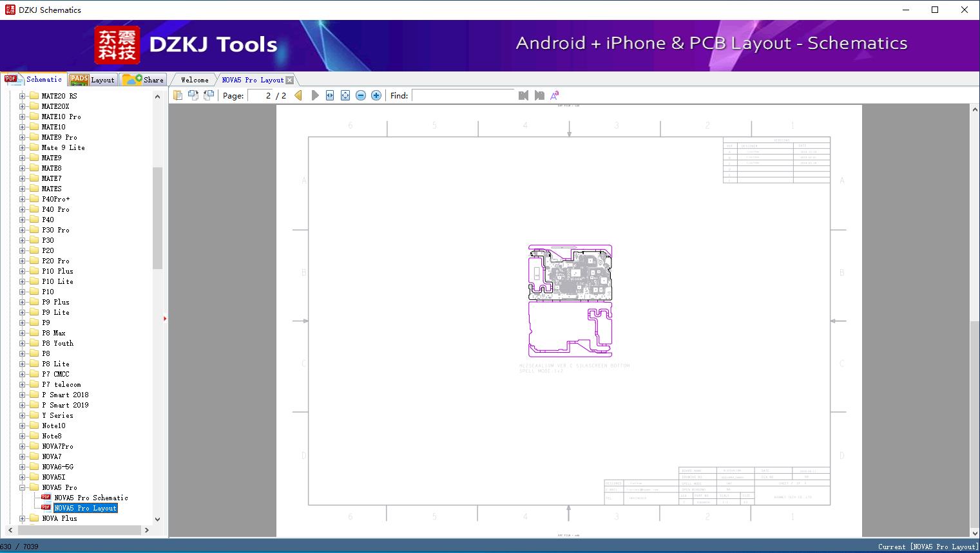Select the NOVA5I folder

point(53,477)
